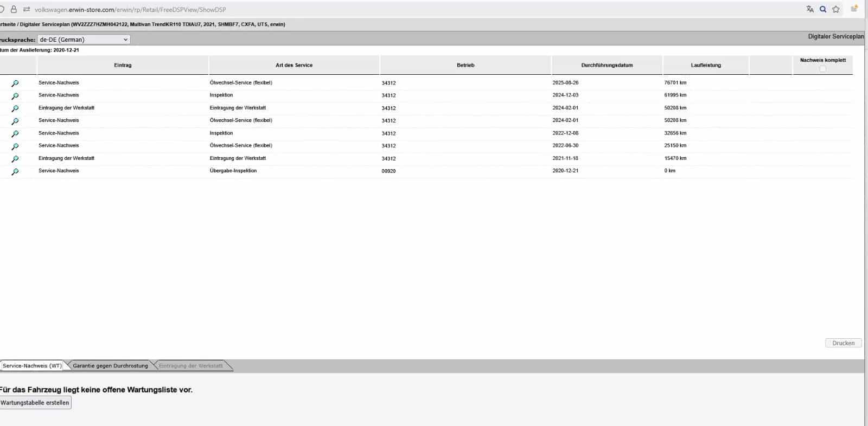Screen dimensions: 868x426
Task: Click the 15470 km mileage value
Action: (675, 158)
